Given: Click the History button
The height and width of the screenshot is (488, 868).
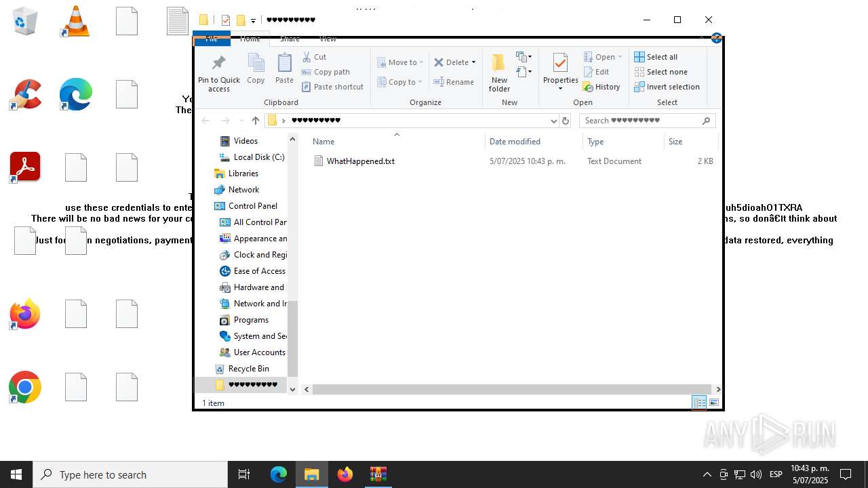Looking at the screenshot, I should point(601,87).
